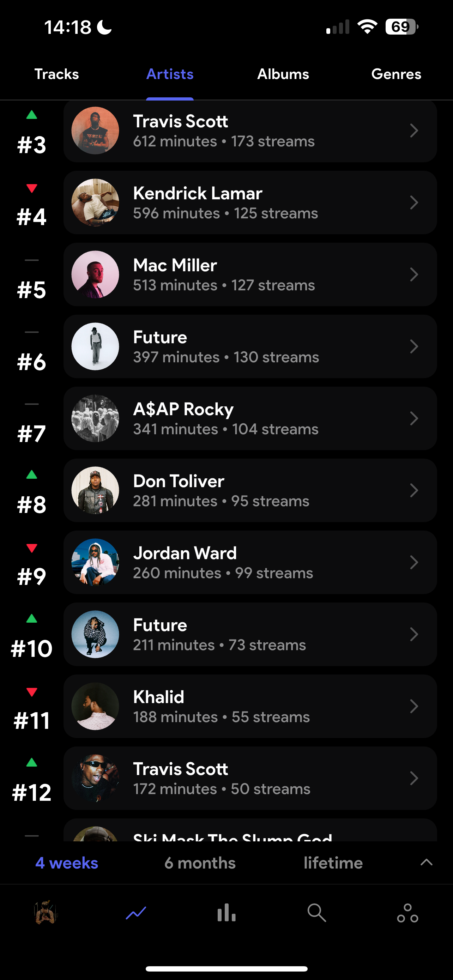This screenshot has height=980, width=453.
Task: Open the Genres tab
Action: tap(396, 74)
